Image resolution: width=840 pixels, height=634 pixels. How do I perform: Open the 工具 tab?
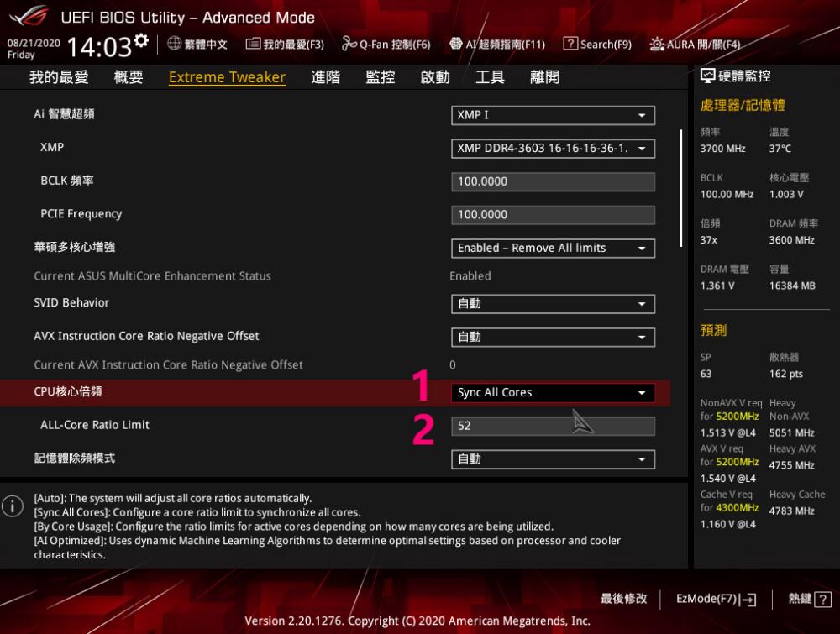[490, 77]
